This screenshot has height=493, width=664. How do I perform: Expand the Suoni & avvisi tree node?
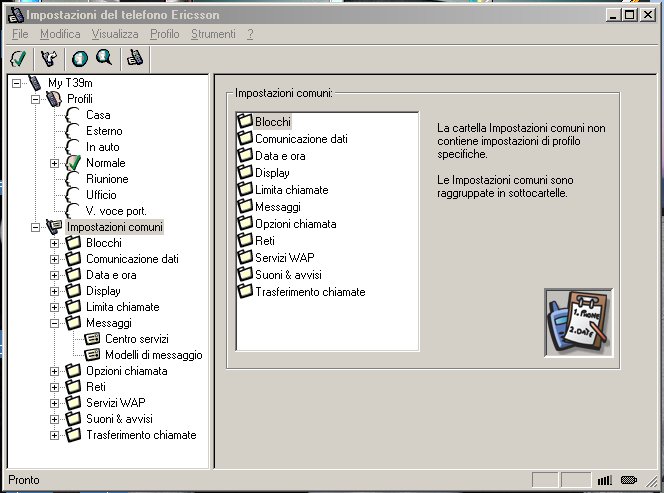click(x=54, y=419)
